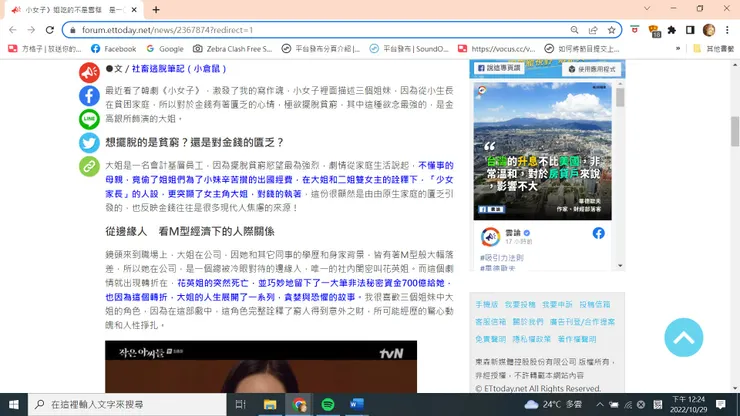Screen dimensions: 740x416
Task: Share the article via the red megaphone icon
Action: 89,72
